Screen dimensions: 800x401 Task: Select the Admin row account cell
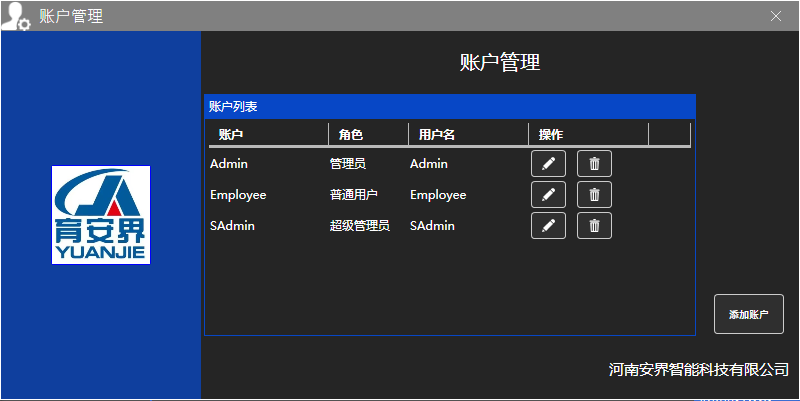tap(229, 164)
